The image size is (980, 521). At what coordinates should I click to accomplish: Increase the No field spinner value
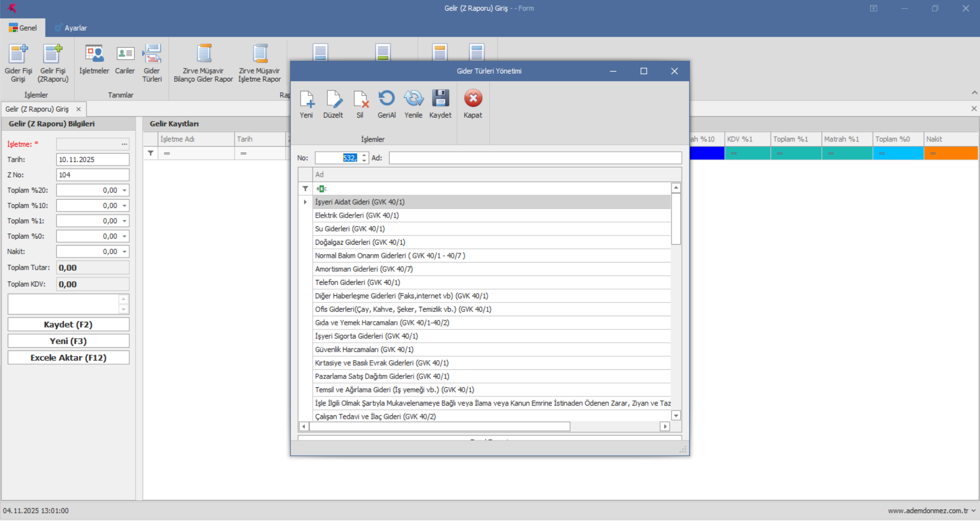(x=364, y=155)
